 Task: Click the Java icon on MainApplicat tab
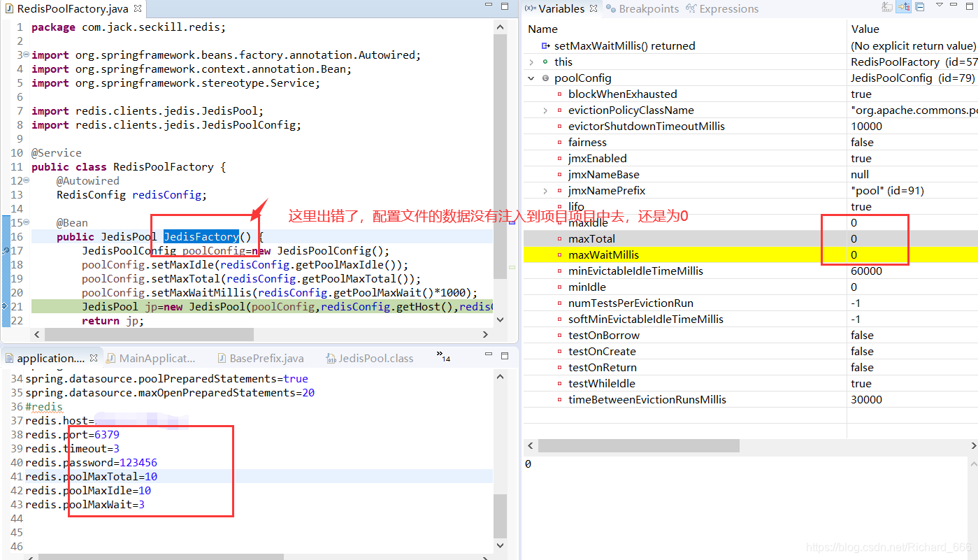click(x=110, y=357)
